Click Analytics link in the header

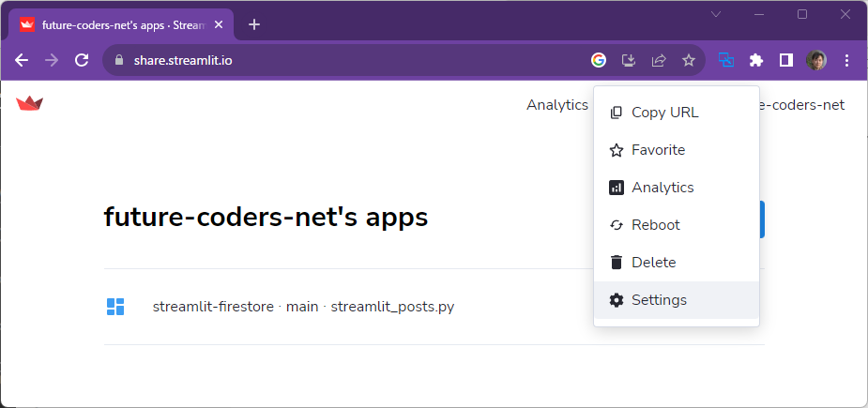coord(556,105)
